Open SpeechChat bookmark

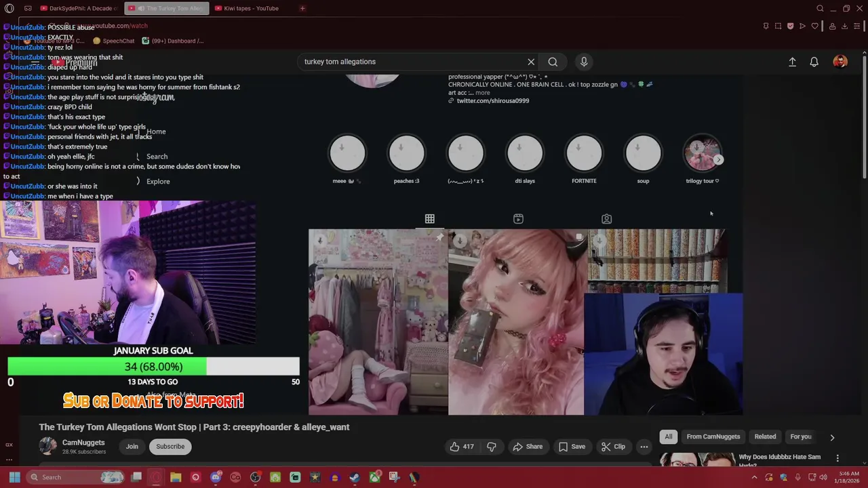coord(113,41)
